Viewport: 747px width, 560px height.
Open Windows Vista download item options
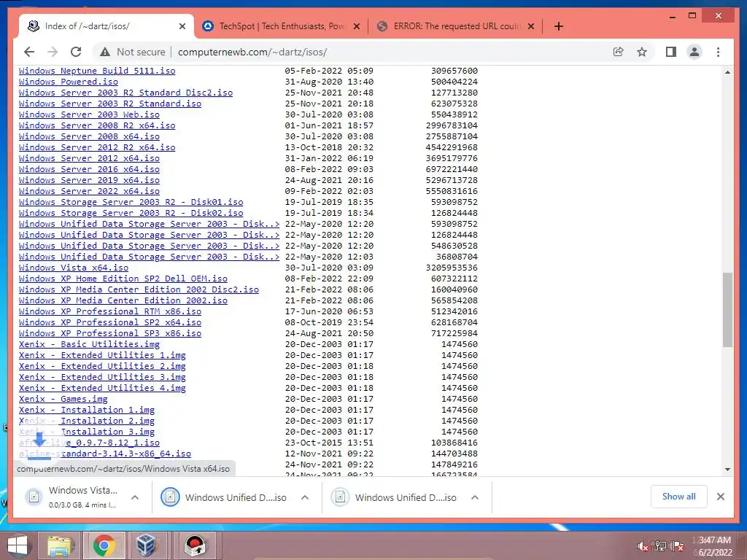[x=135, y=497]
